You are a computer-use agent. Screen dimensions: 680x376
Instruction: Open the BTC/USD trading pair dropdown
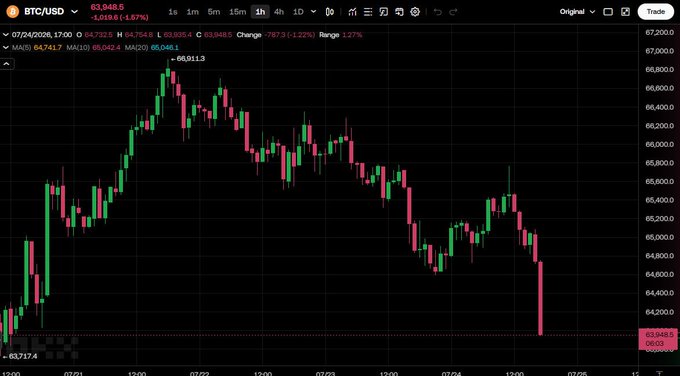74,12
